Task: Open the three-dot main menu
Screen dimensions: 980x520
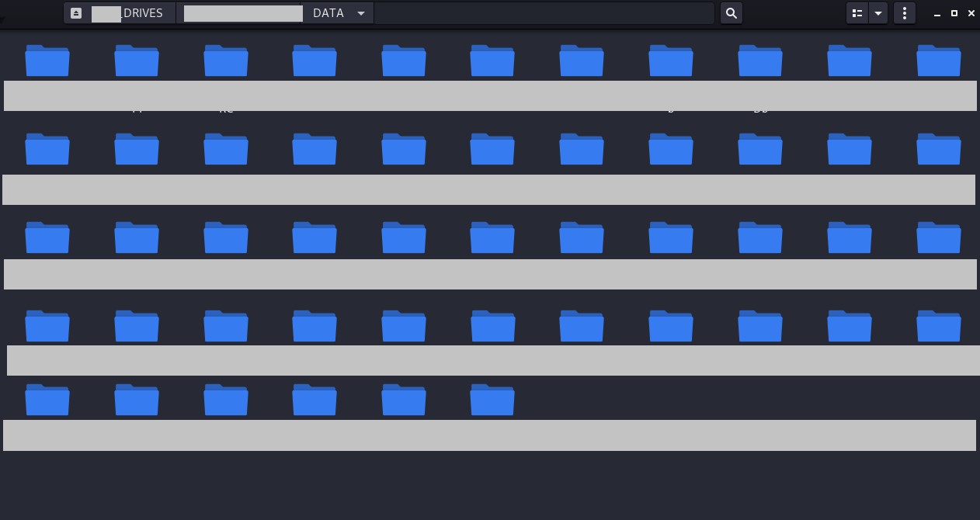Action: [905, 13]
